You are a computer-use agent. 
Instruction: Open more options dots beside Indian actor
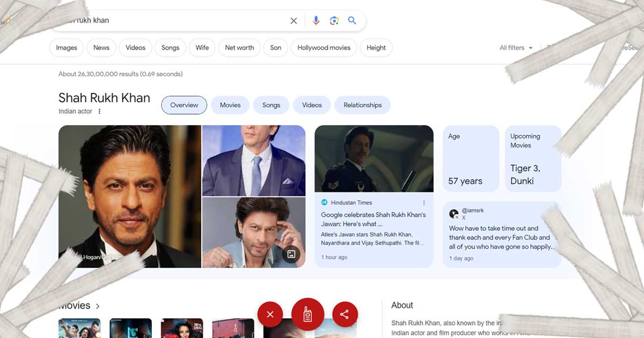99,112
